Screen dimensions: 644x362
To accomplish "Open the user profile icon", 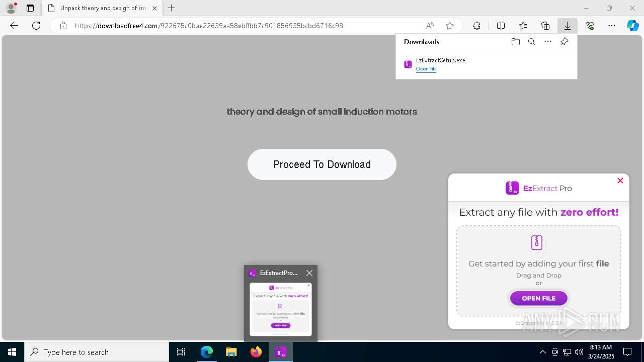I will pyautogui.click(x=11, y=8).
